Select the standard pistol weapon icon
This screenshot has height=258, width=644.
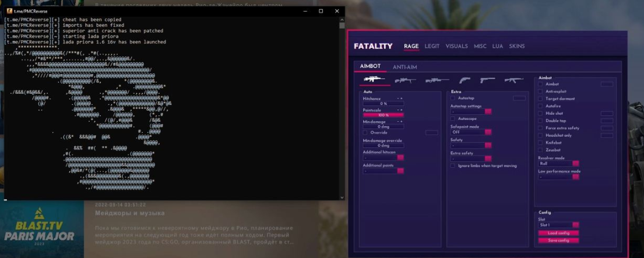[x=488, y=80]
